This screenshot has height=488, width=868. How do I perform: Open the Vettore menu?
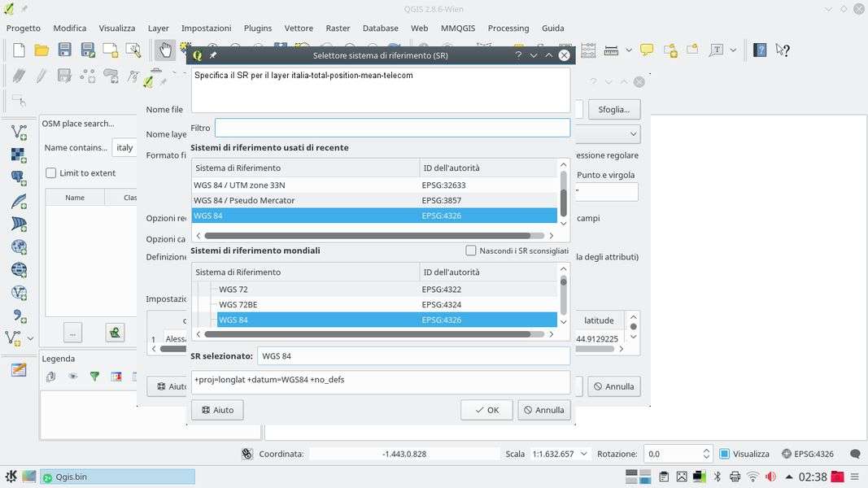click(x=299, y=28)
